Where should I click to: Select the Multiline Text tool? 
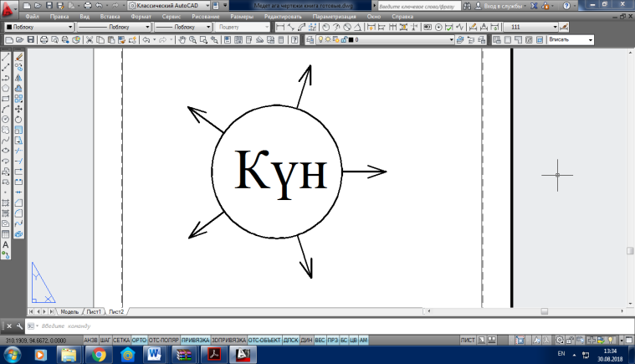[x=6, y=244]
